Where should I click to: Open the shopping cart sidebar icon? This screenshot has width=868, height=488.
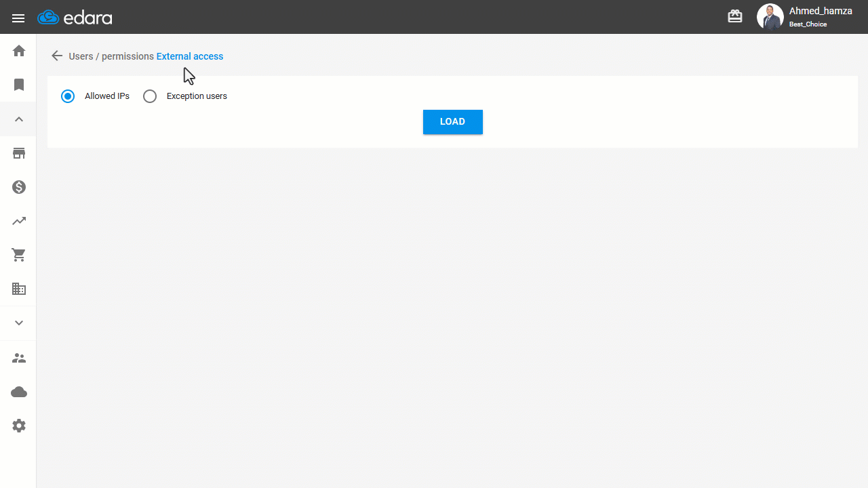(19, 255)
